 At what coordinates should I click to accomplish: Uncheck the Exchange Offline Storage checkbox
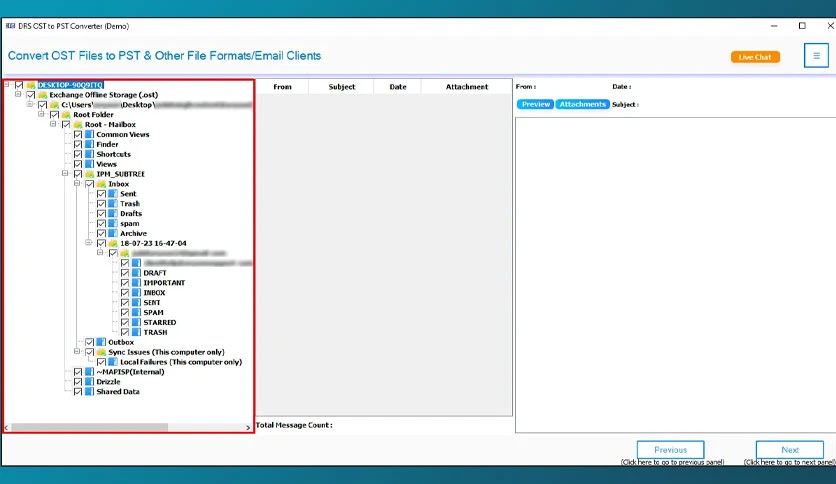tap(31, 95)
